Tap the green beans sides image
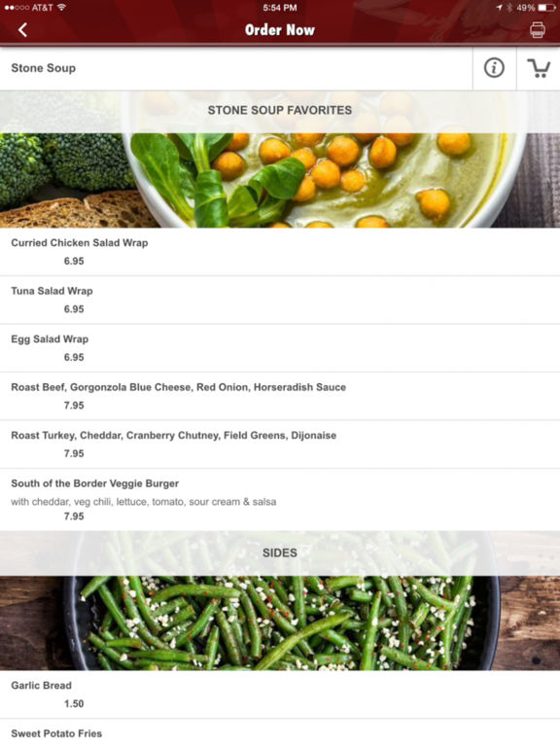This screenshot has height=747, width=560. (x=280, y=623)
